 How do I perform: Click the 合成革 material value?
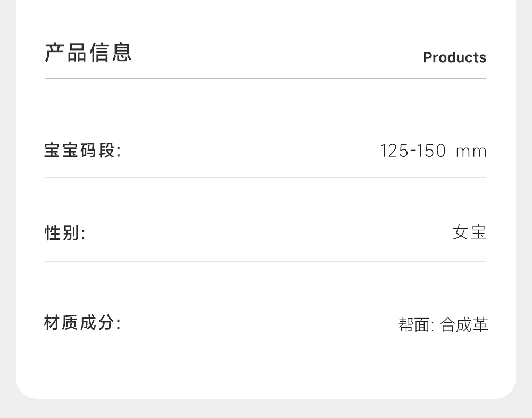pyautogui.click(x=464, y=324)
